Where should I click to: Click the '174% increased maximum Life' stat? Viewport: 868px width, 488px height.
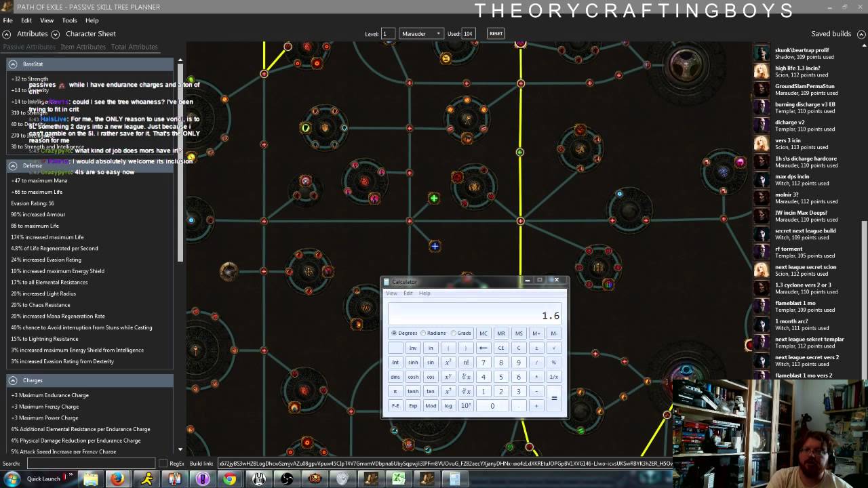point(47,237)
